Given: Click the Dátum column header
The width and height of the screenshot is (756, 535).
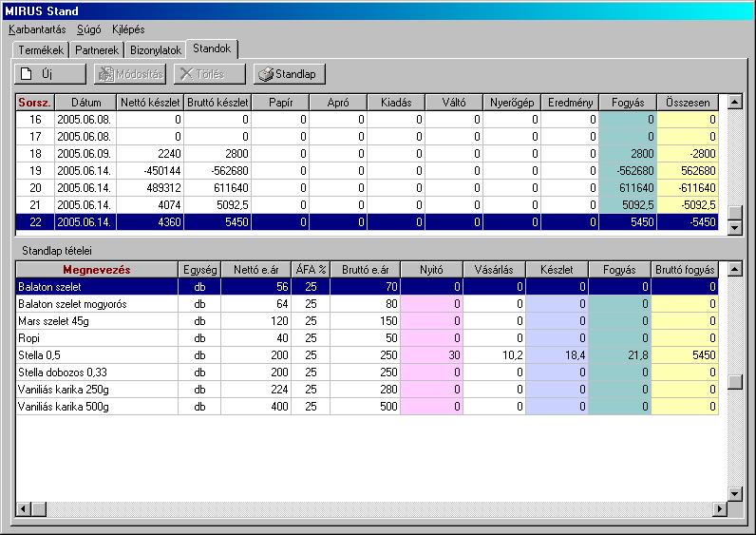Looking at the screenshot, I should coord(85,103).
